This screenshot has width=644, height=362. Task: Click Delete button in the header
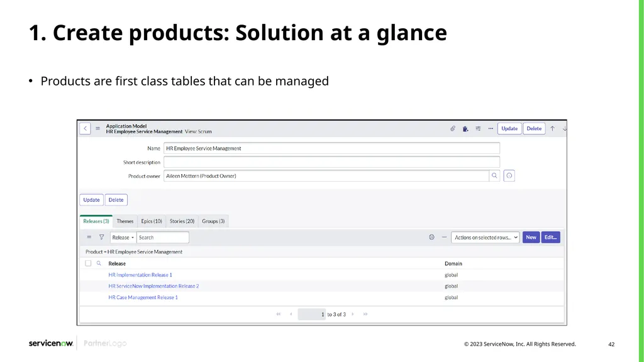point(534,128)
